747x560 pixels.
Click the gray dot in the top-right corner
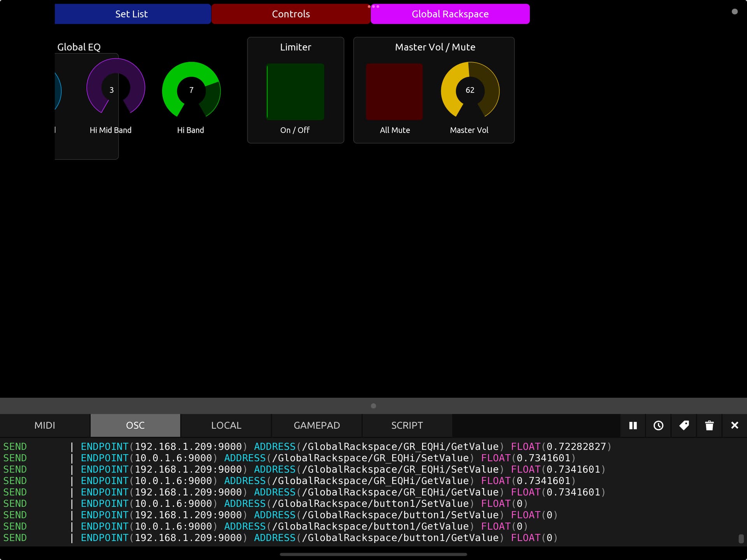click(x=735, y=12)
